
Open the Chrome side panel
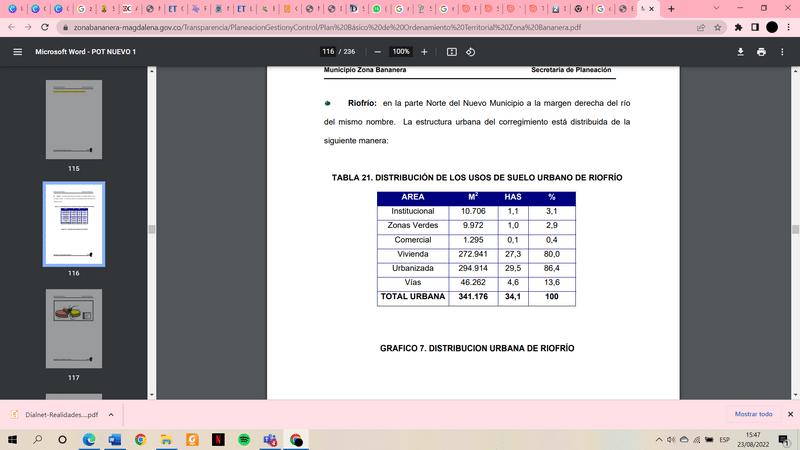[755, 28]
